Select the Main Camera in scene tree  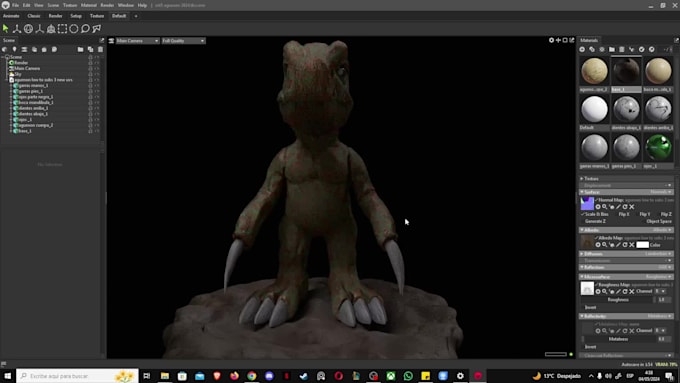click(x=27, y=69)
